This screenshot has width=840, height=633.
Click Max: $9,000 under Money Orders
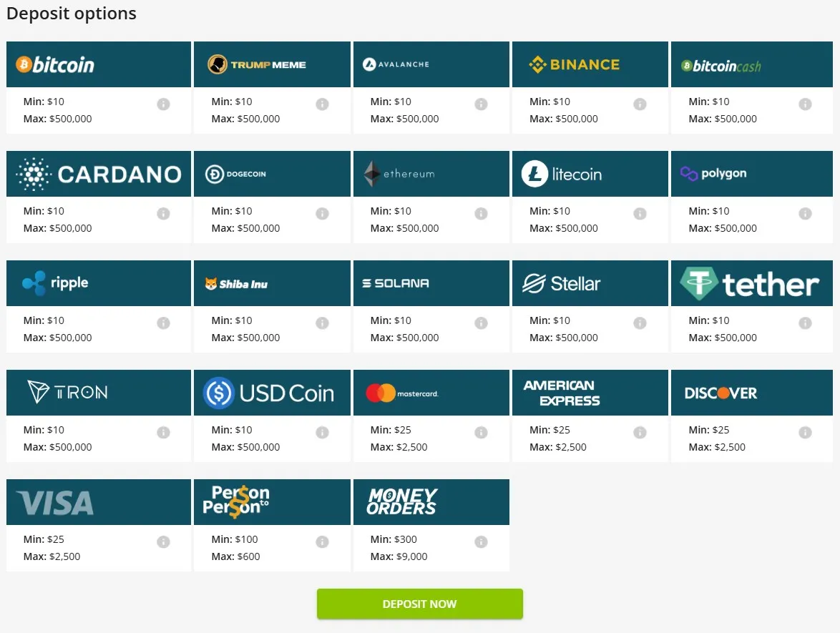point(399,556)
